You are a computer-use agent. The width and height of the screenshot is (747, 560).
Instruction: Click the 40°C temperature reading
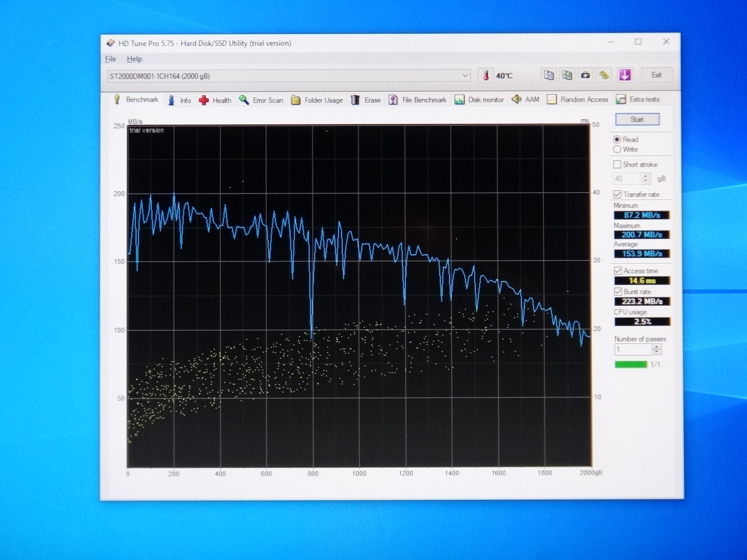tap(504, 76)
